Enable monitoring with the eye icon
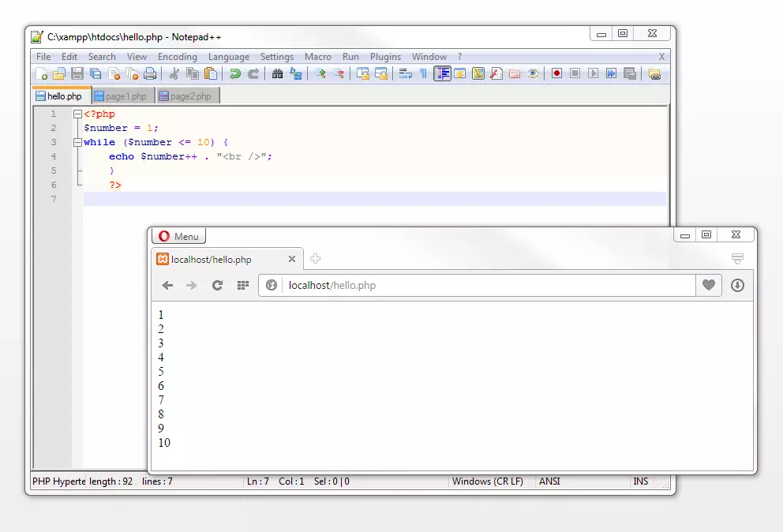 (531, 73)
